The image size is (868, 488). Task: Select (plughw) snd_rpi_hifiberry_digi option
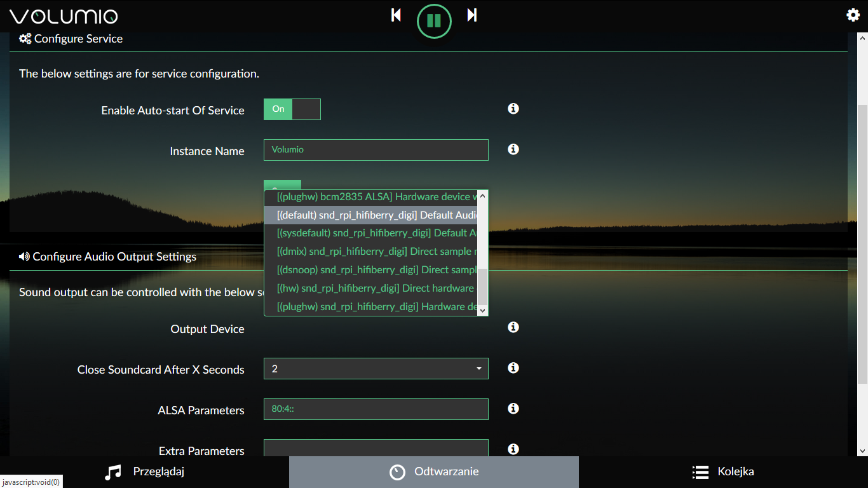tap(370, 307)
